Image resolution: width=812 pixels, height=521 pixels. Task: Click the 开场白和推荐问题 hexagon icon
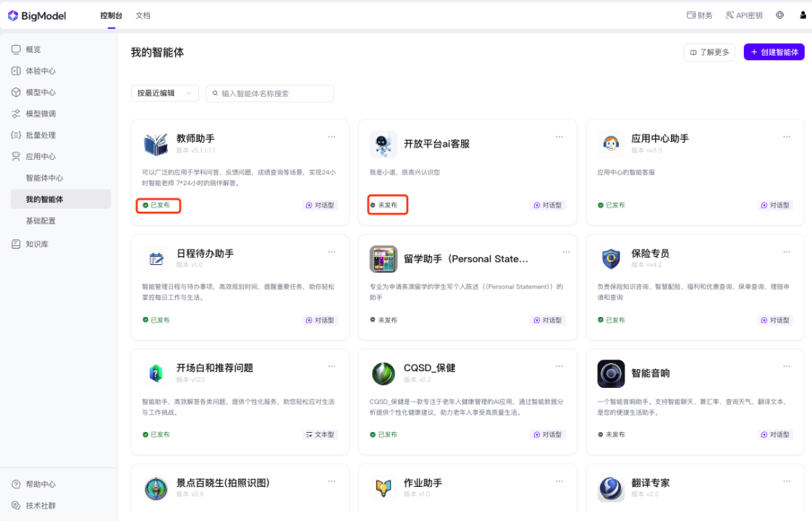pyautogui.click(x=156, y=373)
